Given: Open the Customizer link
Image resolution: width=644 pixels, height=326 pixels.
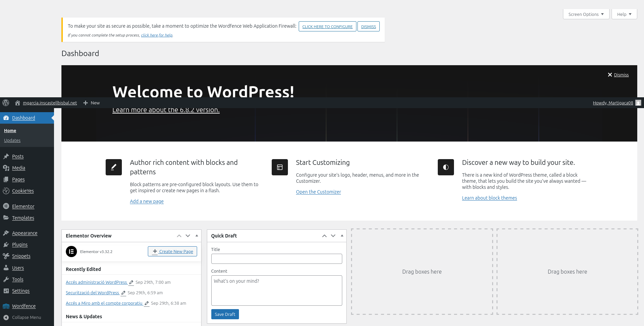Looking at the screenshot, I should click(x=318, y=192).
